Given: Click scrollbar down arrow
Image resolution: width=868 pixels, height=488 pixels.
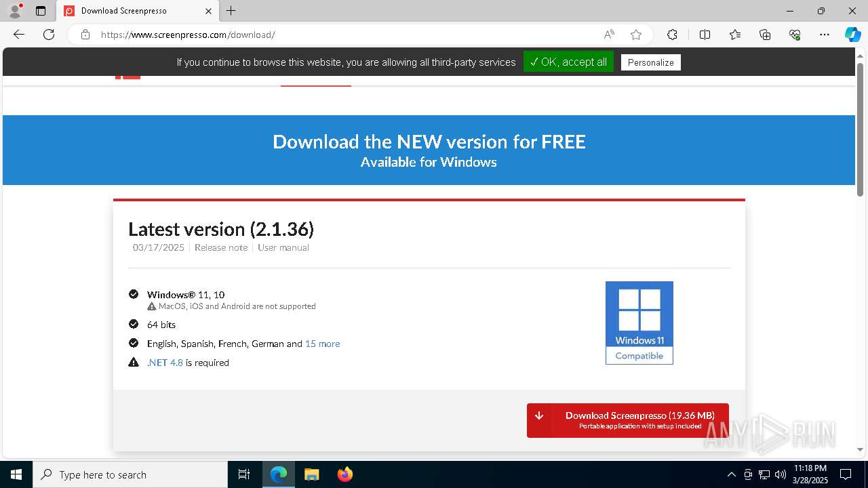Looking at the screenshot, I should [860, 449].
